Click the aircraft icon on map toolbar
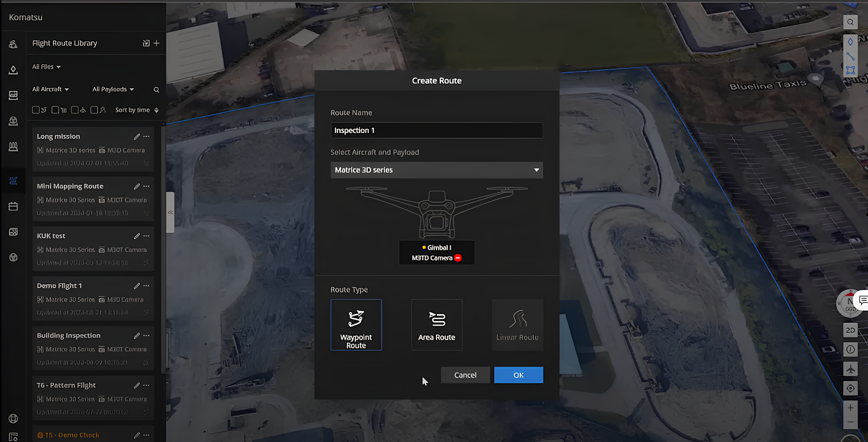This screenshot has width=868, height=442. [x=850, y=369]
